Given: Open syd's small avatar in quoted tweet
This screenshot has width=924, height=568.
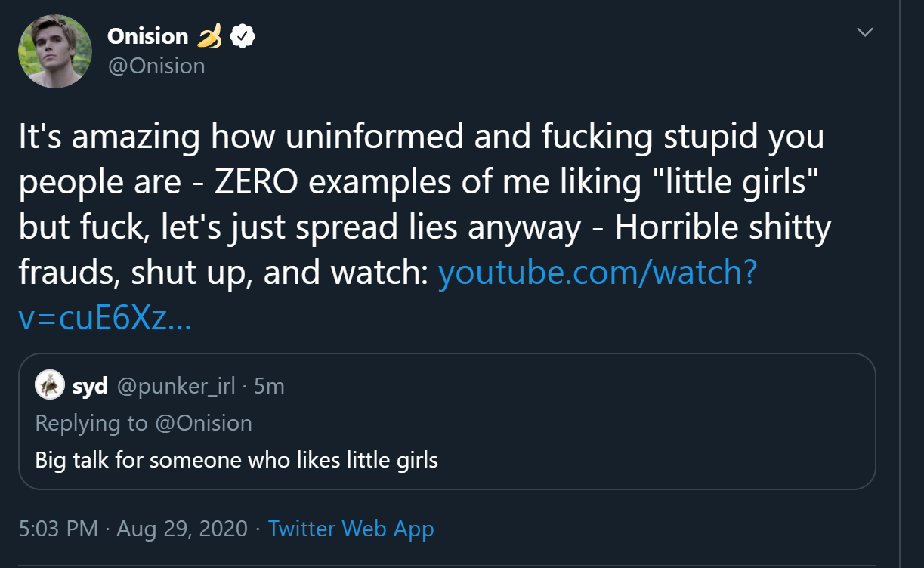Looking at the screenshot, I should tap(50, 385).
